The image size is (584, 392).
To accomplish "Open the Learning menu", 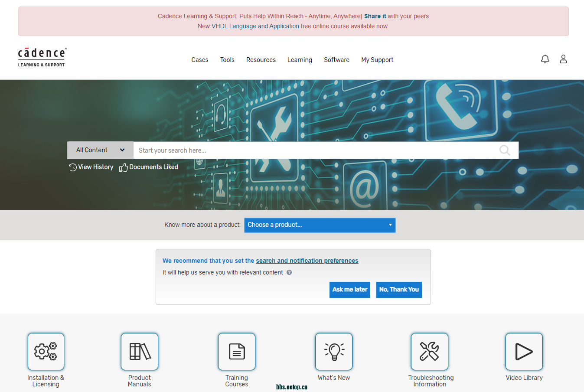I will point(300,60).
